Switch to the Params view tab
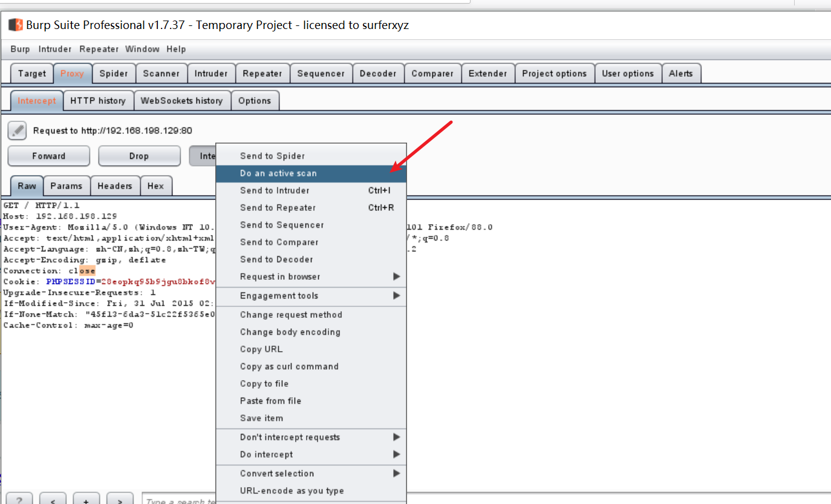The height and width of the screenshot is (504, 831). pos(67,186)
